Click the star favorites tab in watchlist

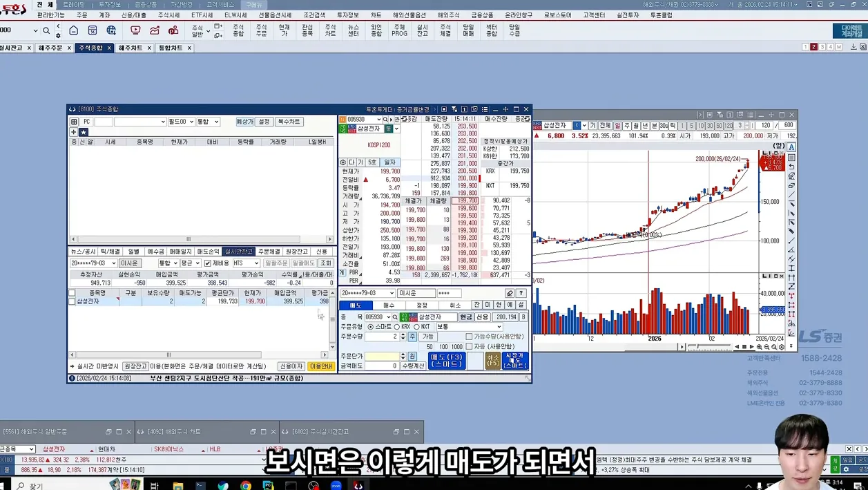click(x=84, y=132)
